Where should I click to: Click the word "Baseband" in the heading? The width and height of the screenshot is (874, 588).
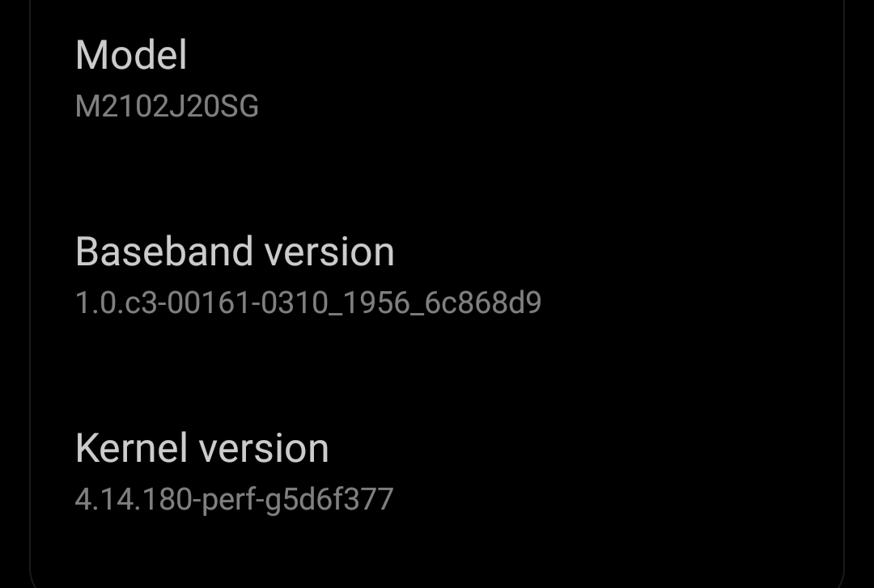click(x=164, y=252)
